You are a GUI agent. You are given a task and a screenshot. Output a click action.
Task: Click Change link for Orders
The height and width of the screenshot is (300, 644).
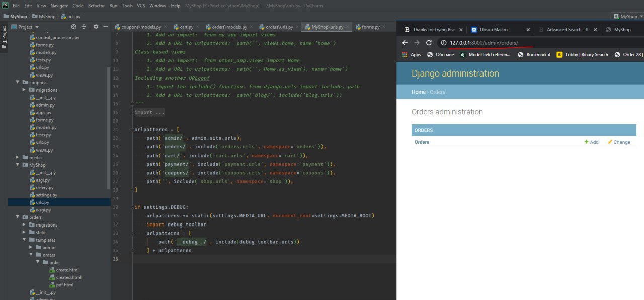pos(619,142)
